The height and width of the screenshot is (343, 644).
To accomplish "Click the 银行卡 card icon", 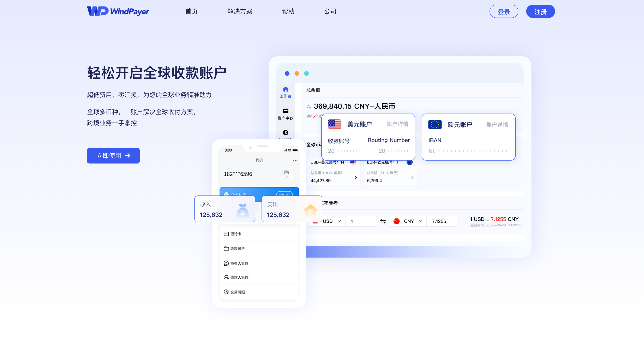I will point(226,234).
